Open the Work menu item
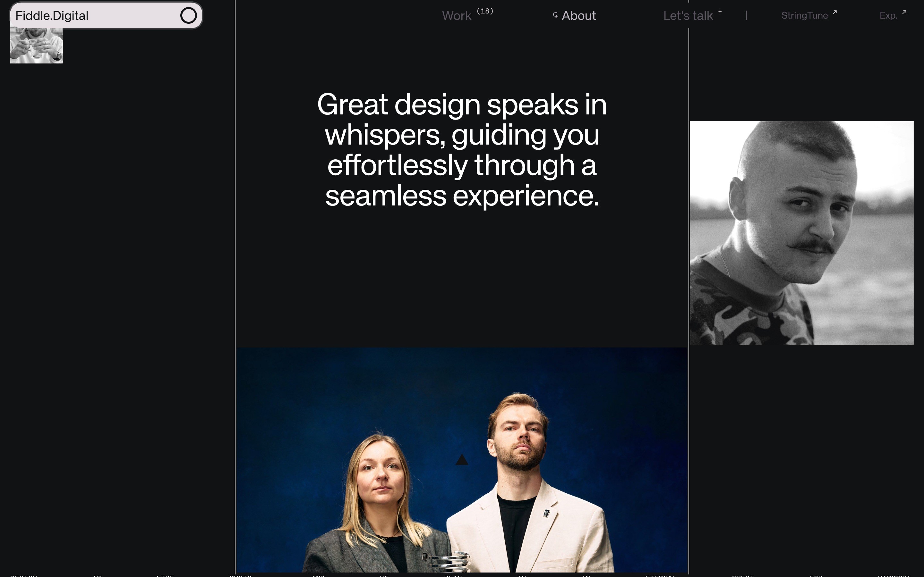Viewport: 924px width, 577px height. (x=457, y=16)
